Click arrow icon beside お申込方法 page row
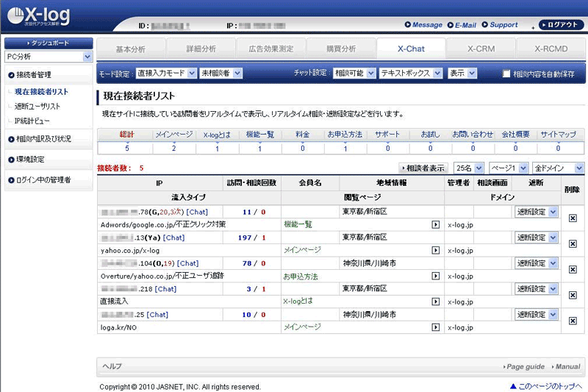The width and height of the screenshot is (588, 392). (435, 276)
